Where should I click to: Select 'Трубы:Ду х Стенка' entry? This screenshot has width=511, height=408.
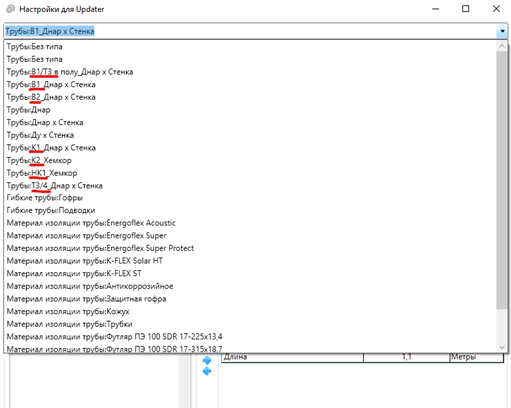point(40,135)
